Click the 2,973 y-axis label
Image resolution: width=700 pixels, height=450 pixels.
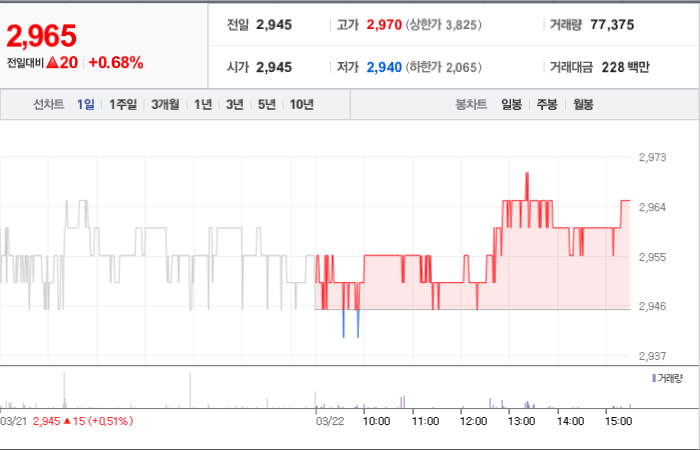tap(653, 157)
